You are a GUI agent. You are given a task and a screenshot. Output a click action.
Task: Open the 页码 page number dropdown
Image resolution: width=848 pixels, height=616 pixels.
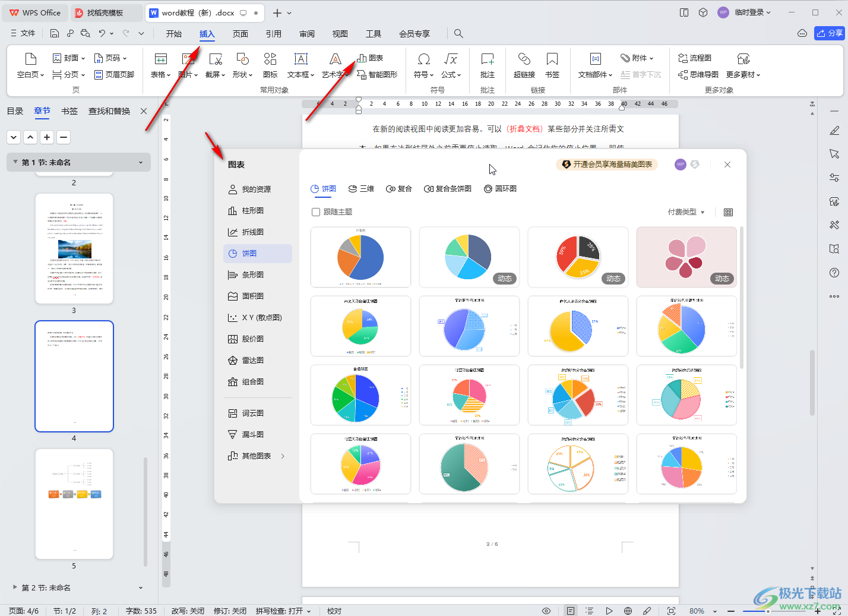pos(110,58)
